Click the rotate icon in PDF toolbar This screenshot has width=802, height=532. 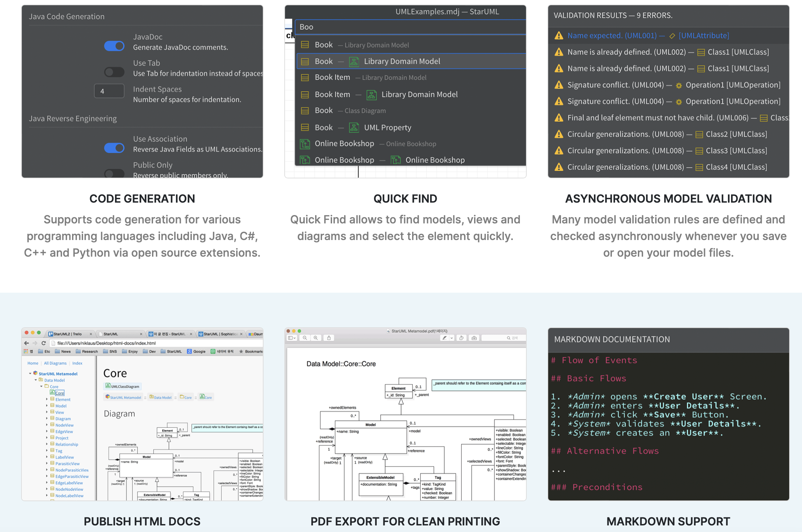(x=461, y=338)
